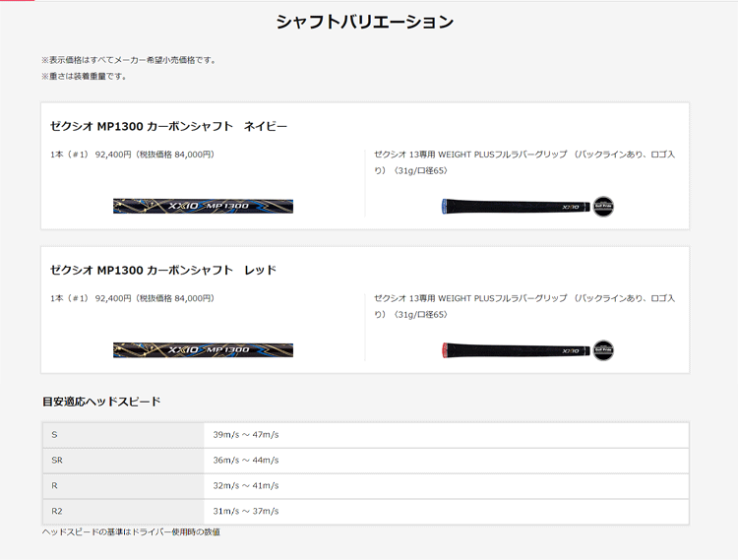The image size is (738, 560).
Task: Click the シャフトバリエーション page heading
Action: click(x=365, y=22)
